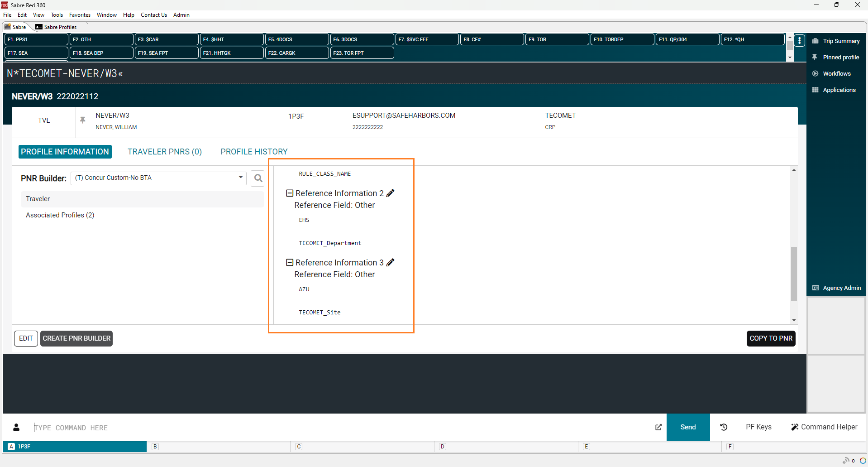Click the profile vertical scrollbar thumb

tap(794, 274)
